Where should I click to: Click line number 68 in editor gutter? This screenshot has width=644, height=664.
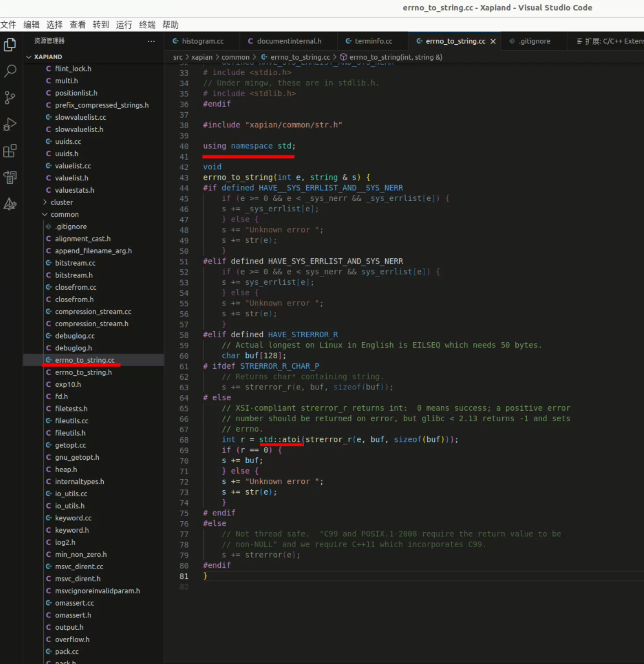pyautogui.click(x=184, y=440)
